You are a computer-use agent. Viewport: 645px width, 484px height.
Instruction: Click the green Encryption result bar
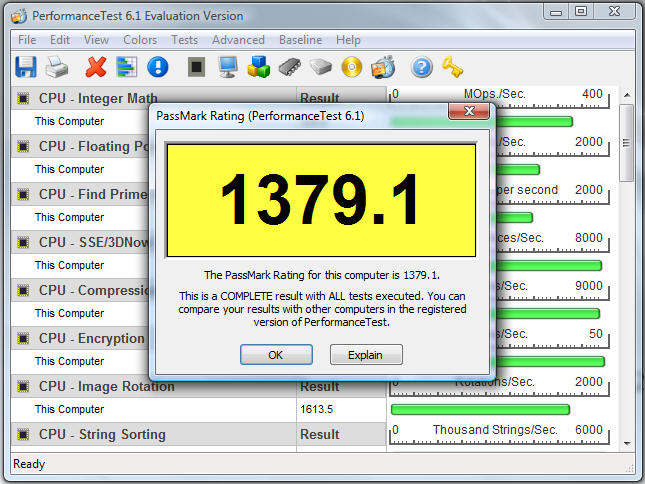(x=550, y=361)
